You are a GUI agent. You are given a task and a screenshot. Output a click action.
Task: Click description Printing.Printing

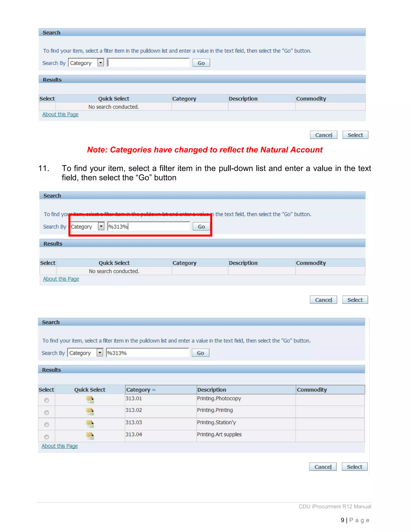coord(215,410)
